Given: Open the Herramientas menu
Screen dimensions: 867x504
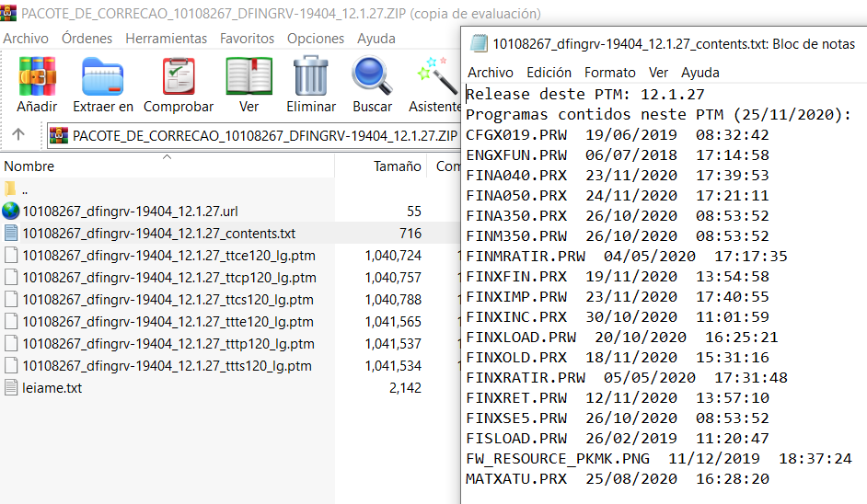Looking at the screenshot, I should (x=166, y=38).
